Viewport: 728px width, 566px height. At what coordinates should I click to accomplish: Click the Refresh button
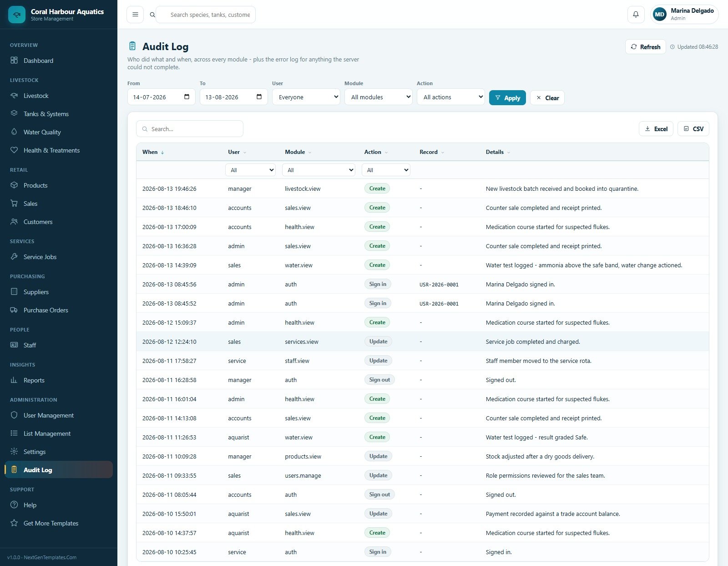pyautogui.click(x=646, y=47)
